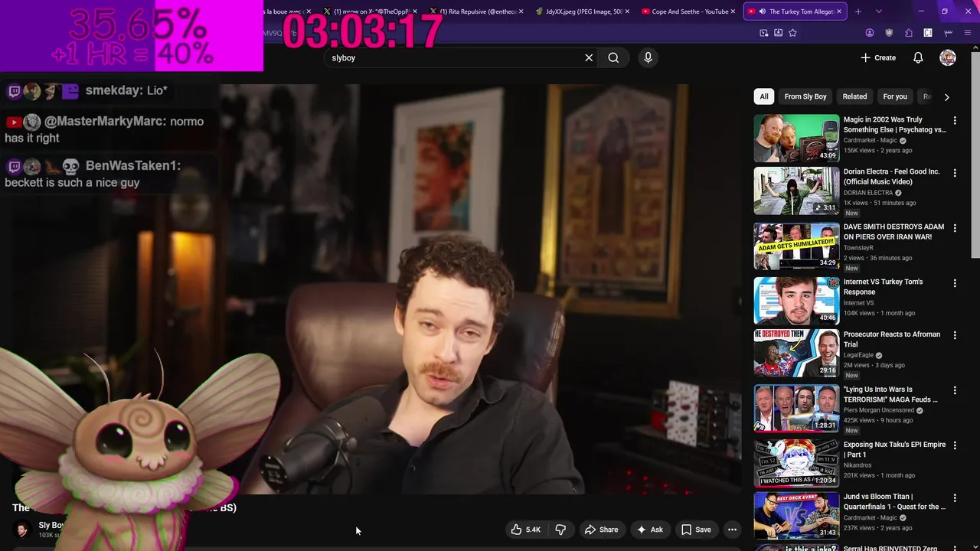Open Adam Gets Humiliated video thumbnail

tap(796, 246)
